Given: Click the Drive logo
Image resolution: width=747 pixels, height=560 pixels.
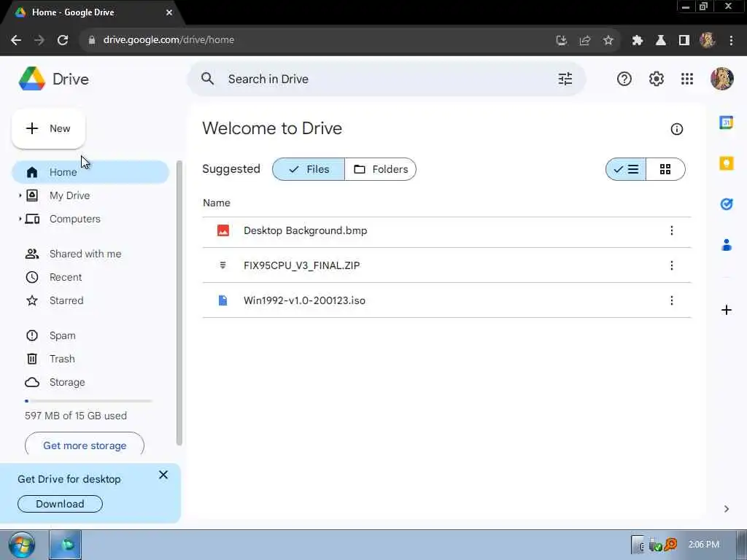Looking at the screenshot, I should (x=53, y=79).
